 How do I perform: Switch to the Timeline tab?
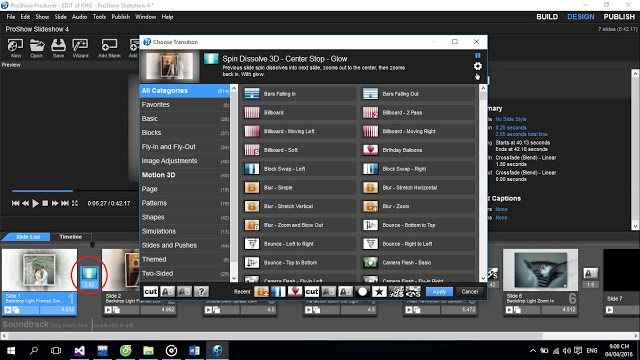(x=71, y=237)
